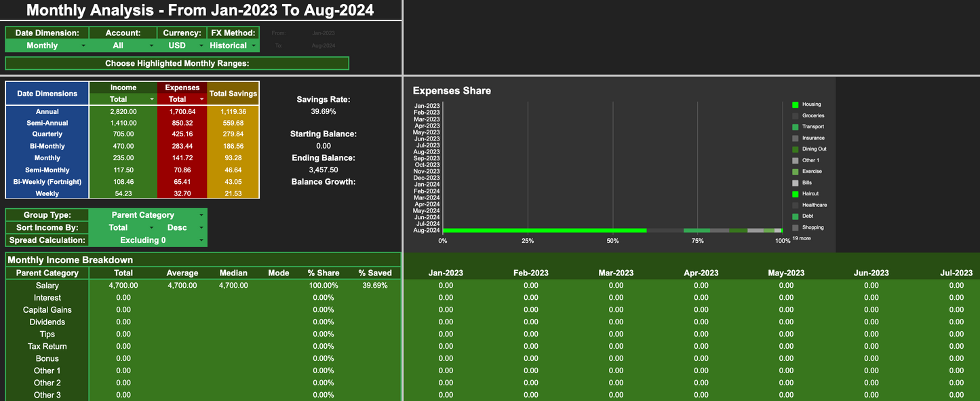Click the 39.69% value under Savings Rate
This screenshot has height=401, width=980.
coord(324,111)
